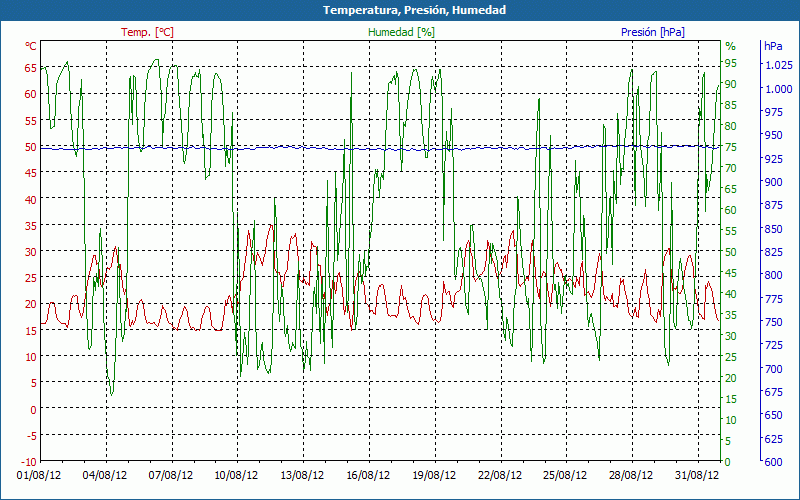Click the '95' tick on the humidity axis
The height and width of the screenshot is (500, 800).
(x=731, y=63)
